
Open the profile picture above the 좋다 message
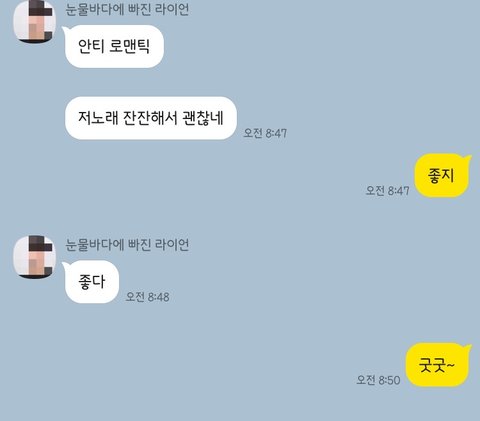(34, 257)
